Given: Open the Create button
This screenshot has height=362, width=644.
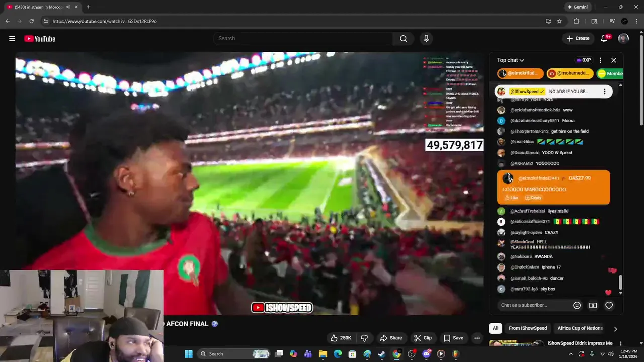Looking at the screenshot, I should point(578,39).
